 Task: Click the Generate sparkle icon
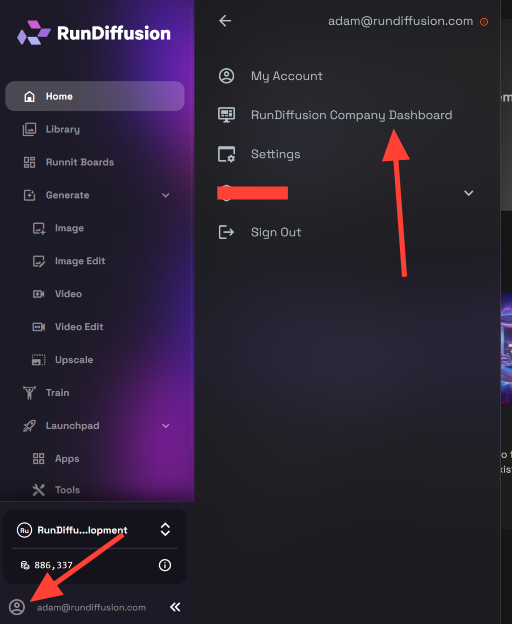29,195
